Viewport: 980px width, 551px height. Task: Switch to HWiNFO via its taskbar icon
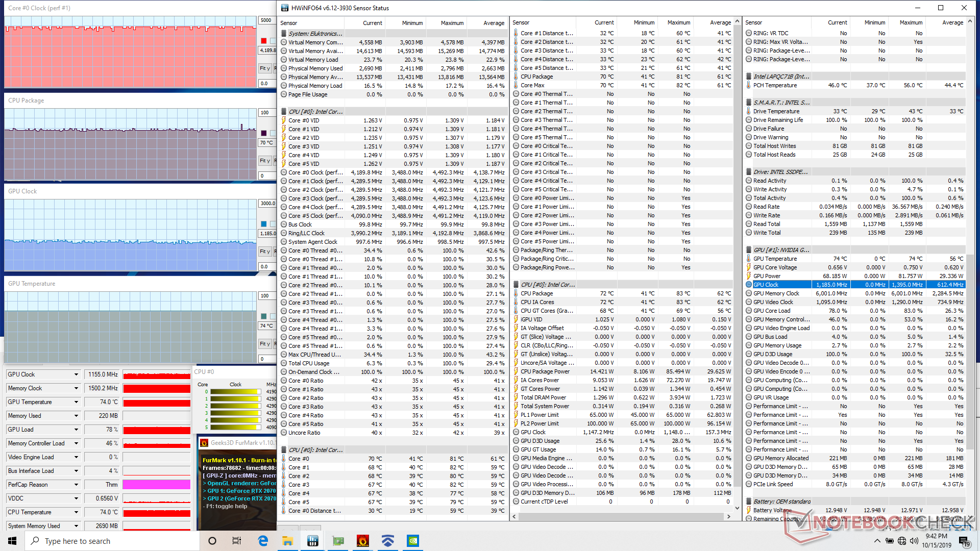coord(313,541)
